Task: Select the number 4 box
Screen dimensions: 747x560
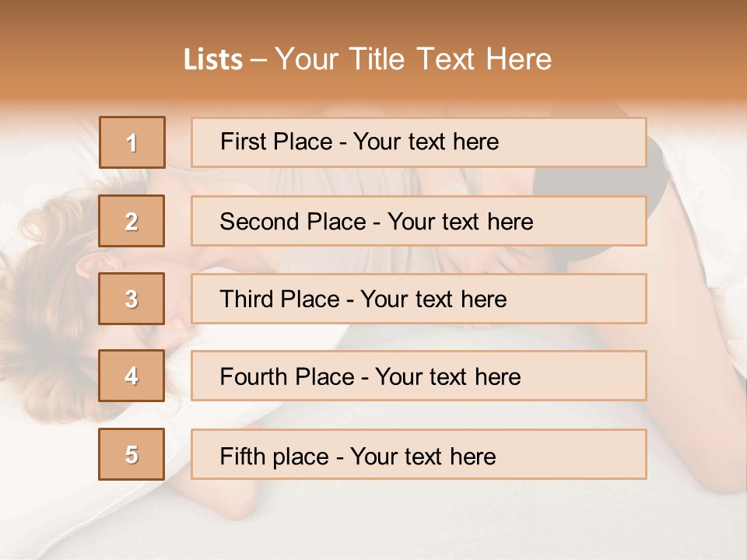Action: 132,376
